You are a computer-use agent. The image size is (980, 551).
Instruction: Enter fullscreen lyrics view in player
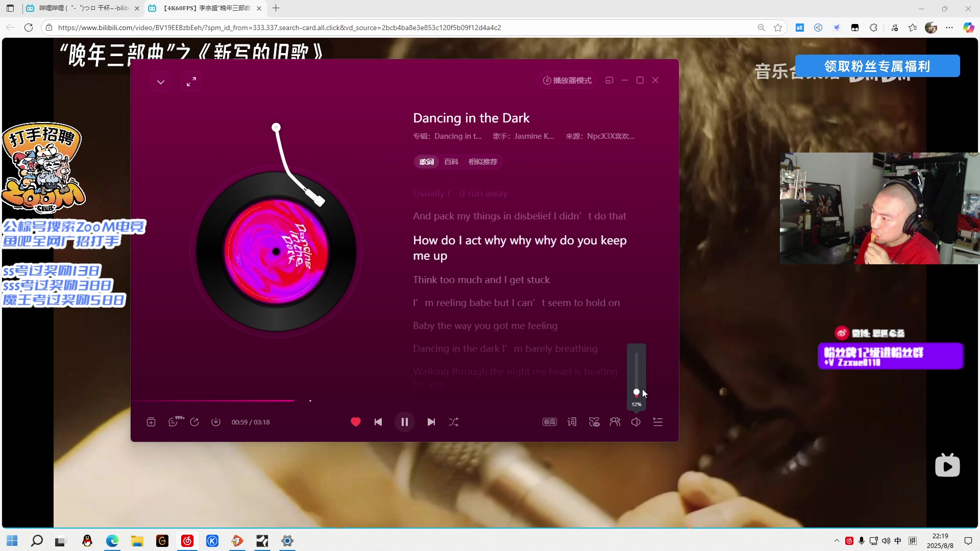(x=191, y=82)
